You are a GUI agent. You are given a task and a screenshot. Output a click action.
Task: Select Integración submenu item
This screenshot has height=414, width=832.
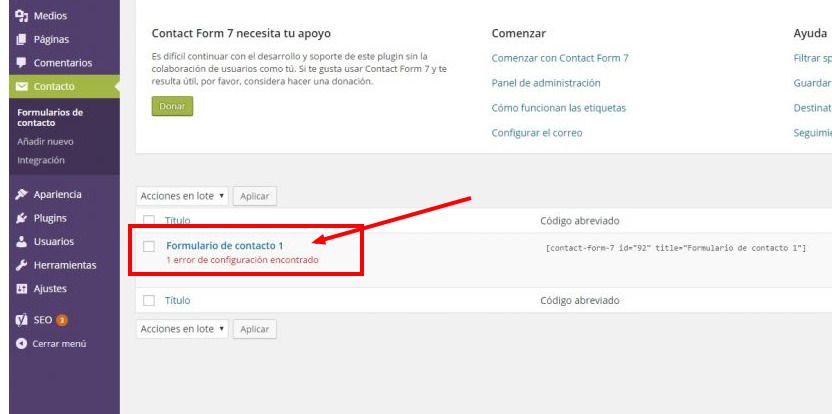41,160
